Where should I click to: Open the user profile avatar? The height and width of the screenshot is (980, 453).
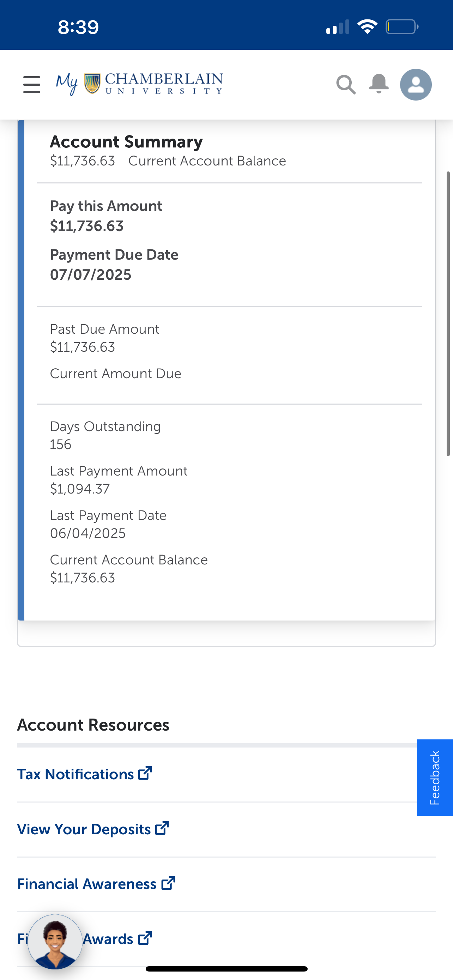coord(416,84)
